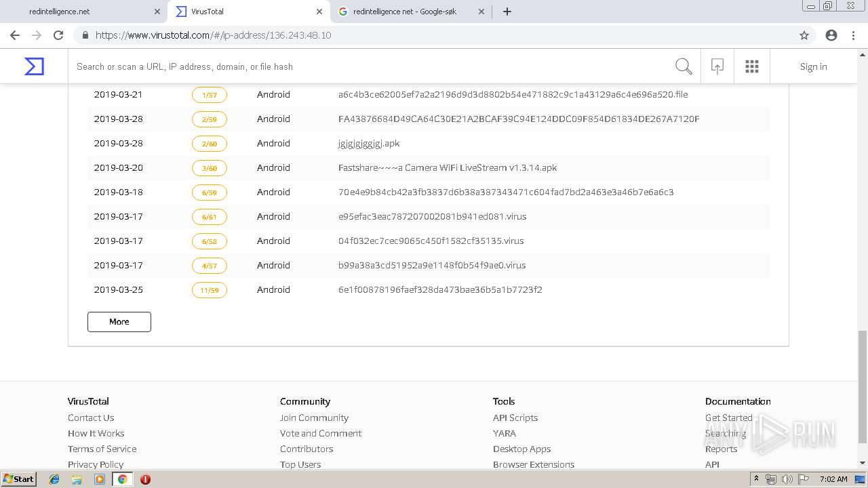Open the jgjgjgjggjgj.apk file entry
The height and width of the screenshot is (488, 868).
[x=369, y=143]
